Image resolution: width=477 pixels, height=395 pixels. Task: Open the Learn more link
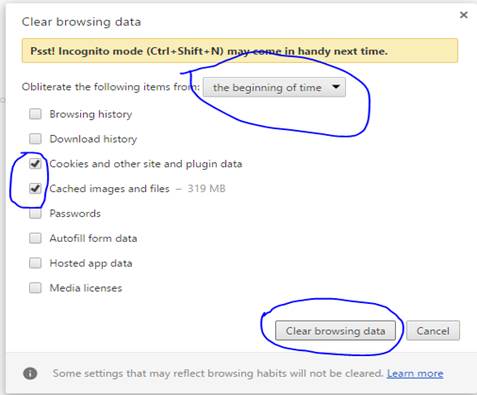tap(415, 373)
